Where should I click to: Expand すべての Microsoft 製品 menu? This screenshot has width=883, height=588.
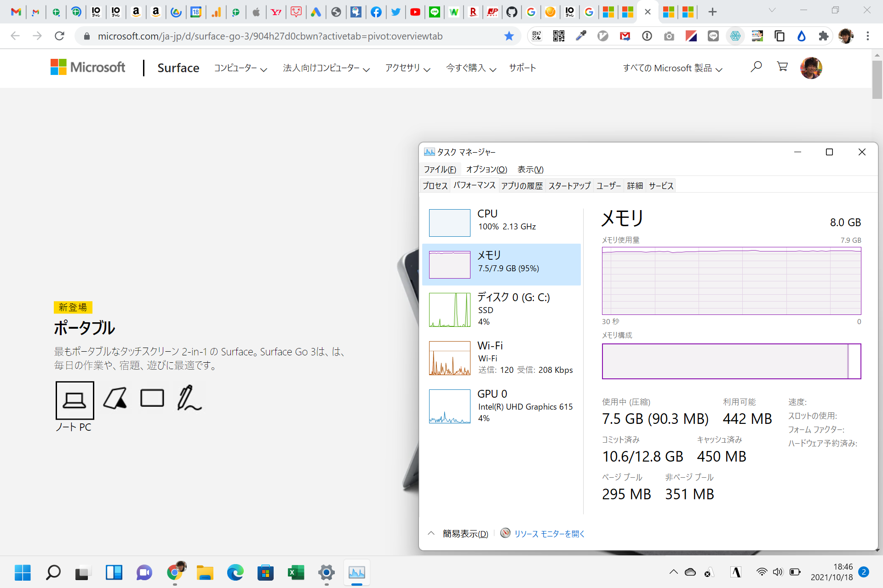(x=672, y=68)
